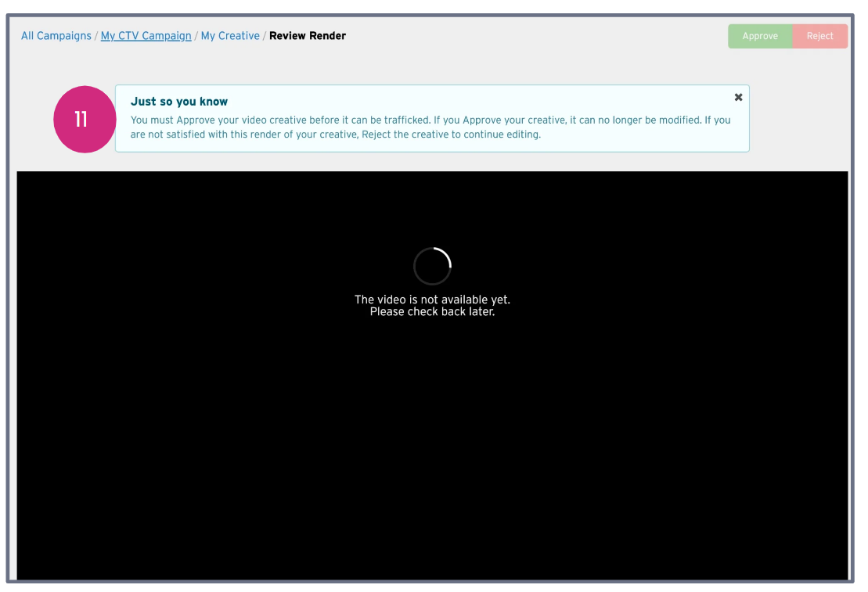
Task: Approve the video creative render
Action: [759, 36]
